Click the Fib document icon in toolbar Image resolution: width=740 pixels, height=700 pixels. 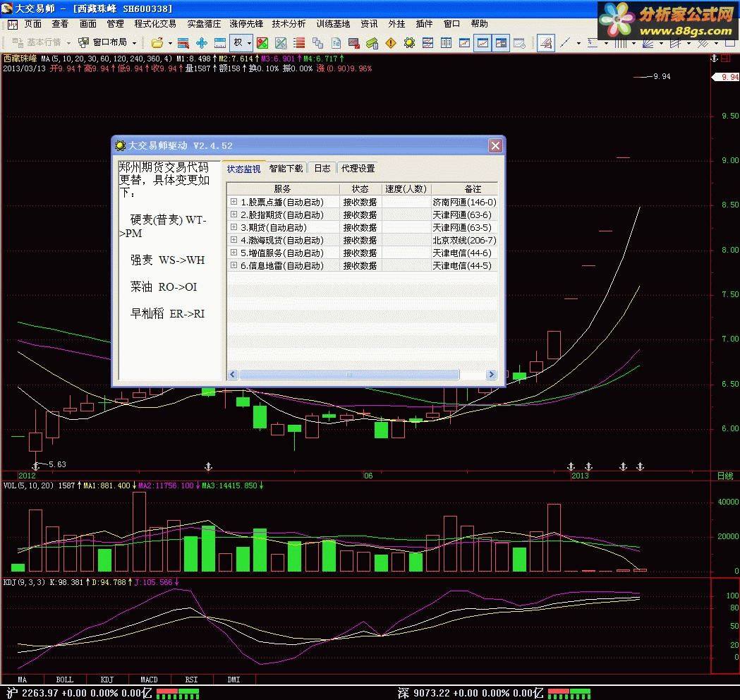coord(336,43)
